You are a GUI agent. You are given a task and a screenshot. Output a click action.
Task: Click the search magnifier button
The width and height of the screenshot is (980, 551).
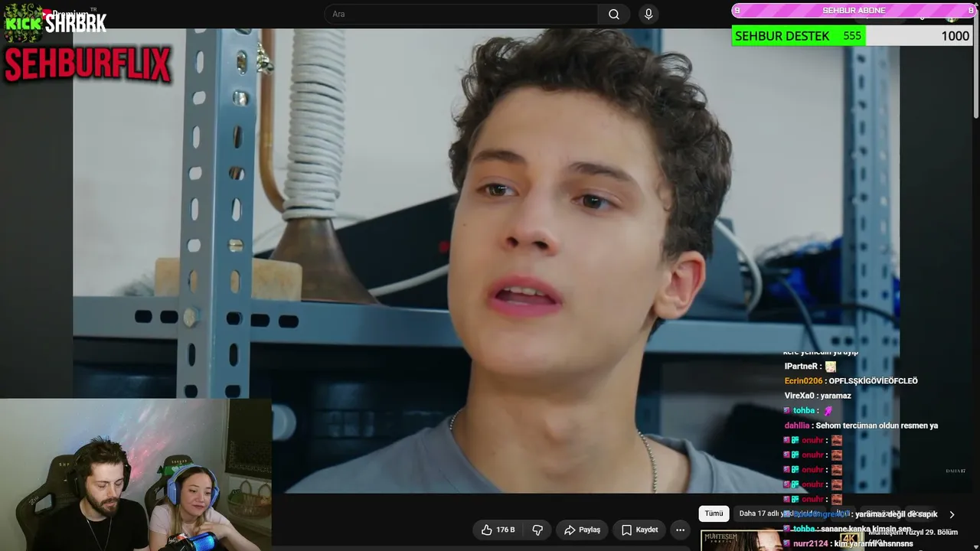pos(614,15)
